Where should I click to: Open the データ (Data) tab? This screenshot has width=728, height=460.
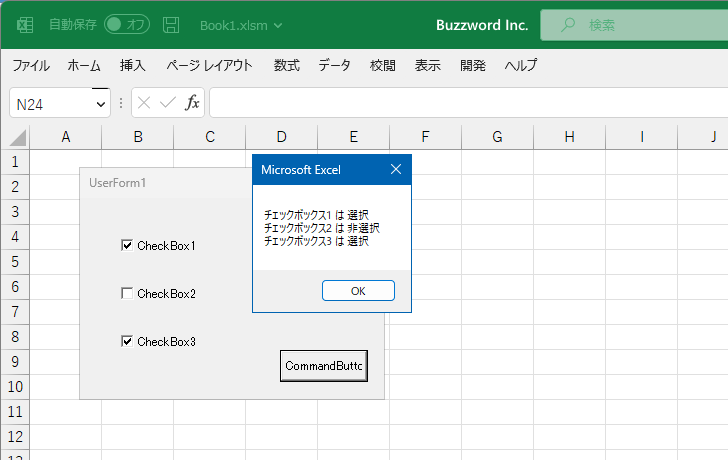pos(334,65)
